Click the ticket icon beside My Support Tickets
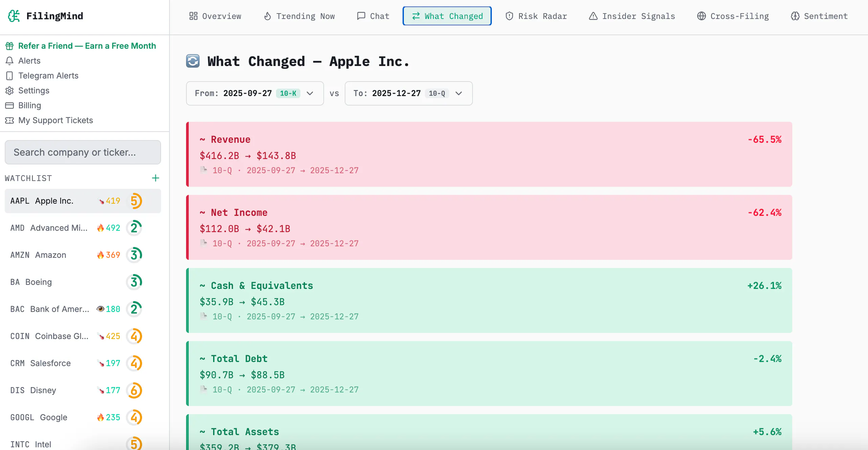The image size is (868, 450). click(9, 120)
